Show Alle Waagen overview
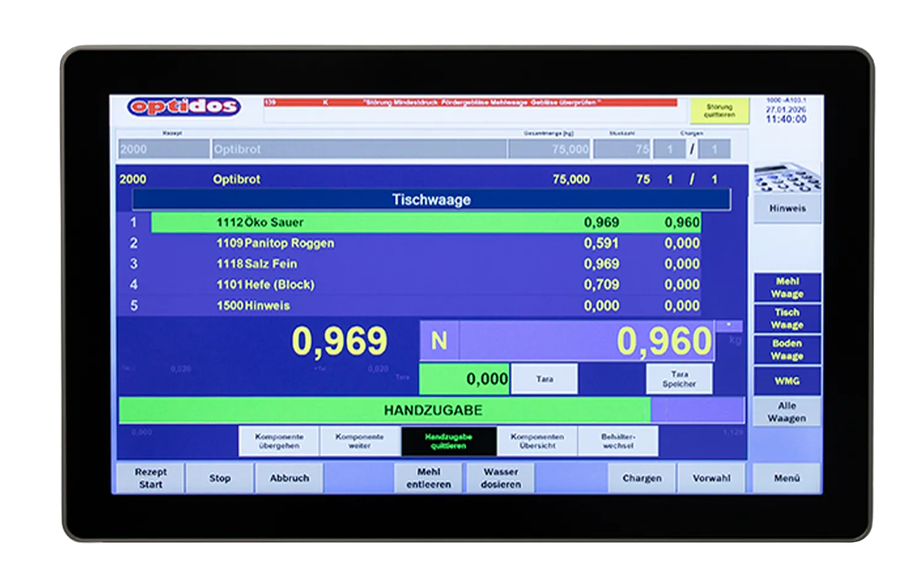This screenshot has height=586, width=924. (787, 412)
